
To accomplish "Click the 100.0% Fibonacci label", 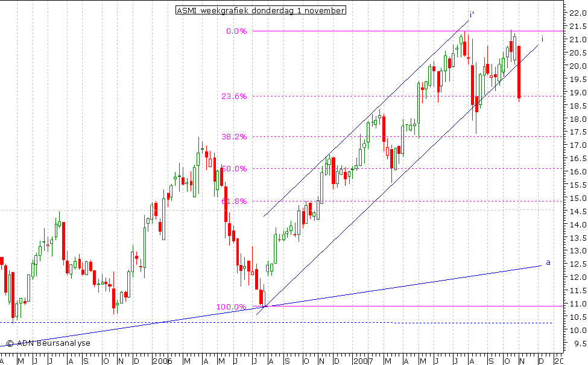I will (x=232, y=307).
